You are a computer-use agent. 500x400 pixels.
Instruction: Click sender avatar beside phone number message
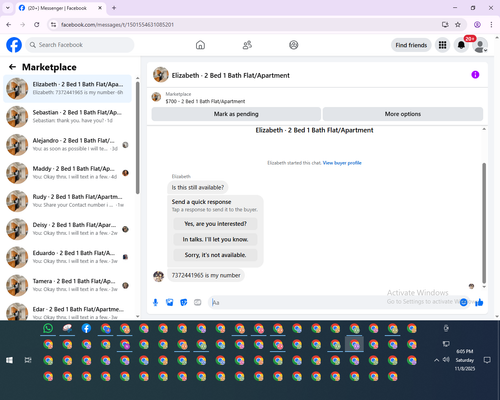tap(159, 276)
